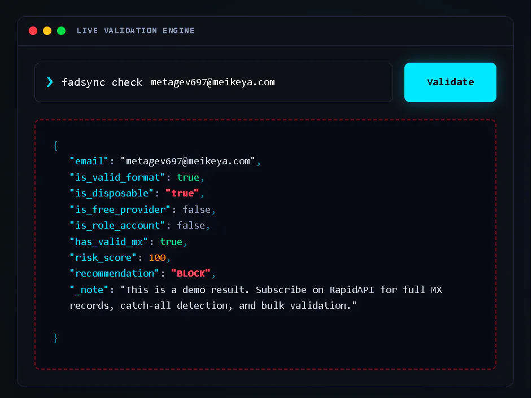
Task: Click the Validate button
Action: coord(450,82)
